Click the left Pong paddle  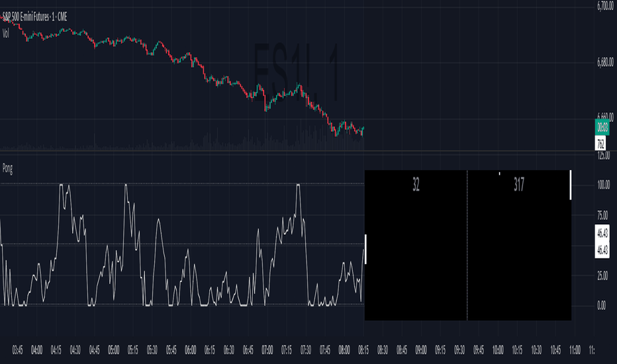click(x=366, y=250)
